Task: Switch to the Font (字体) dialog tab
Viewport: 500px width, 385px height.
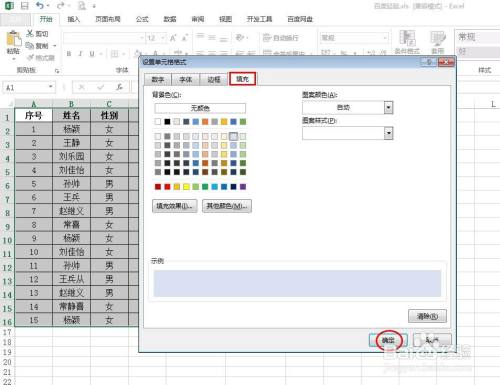Action: point(185,79)
